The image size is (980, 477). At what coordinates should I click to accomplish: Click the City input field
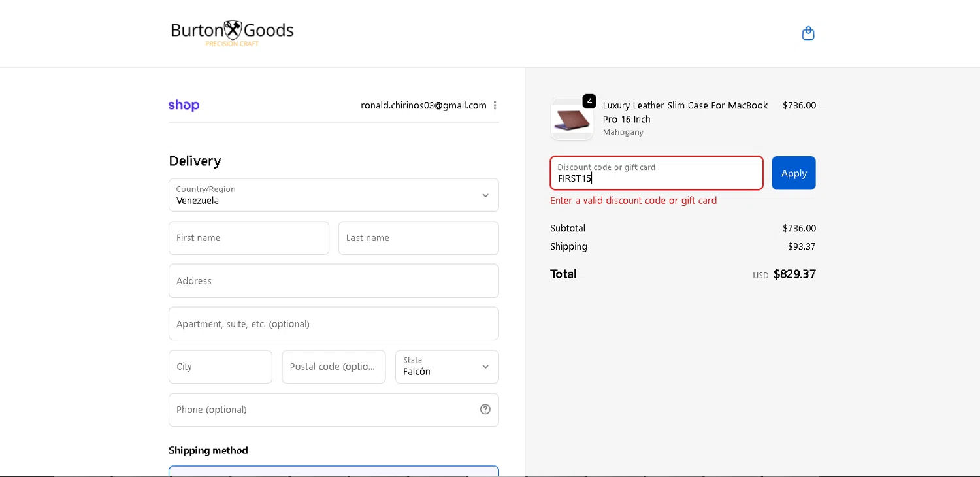(x=220, y=367)
